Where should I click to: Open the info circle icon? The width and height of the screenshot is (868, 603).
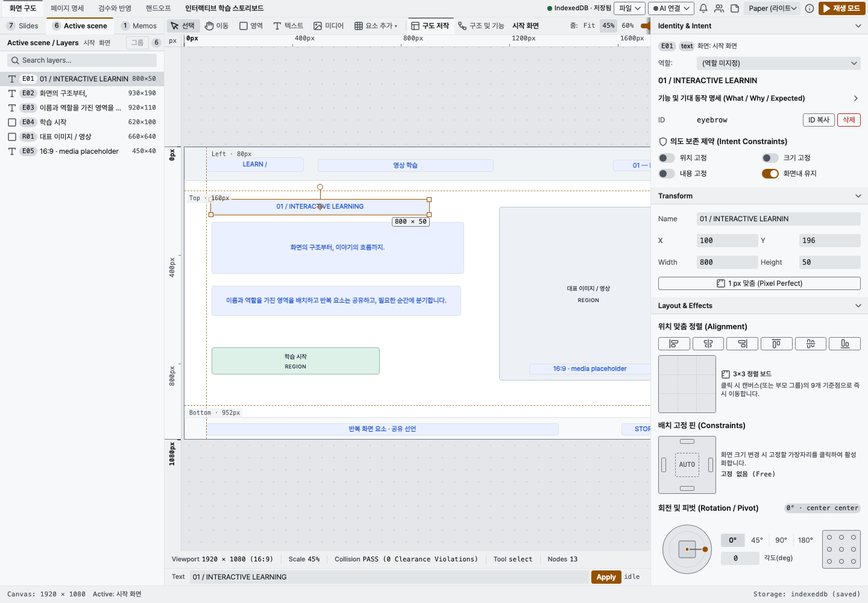coord(810,8)
